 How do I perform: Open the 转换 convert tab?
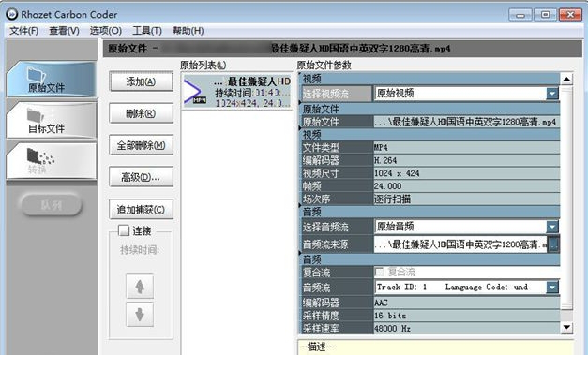click(x=52, y=161)
